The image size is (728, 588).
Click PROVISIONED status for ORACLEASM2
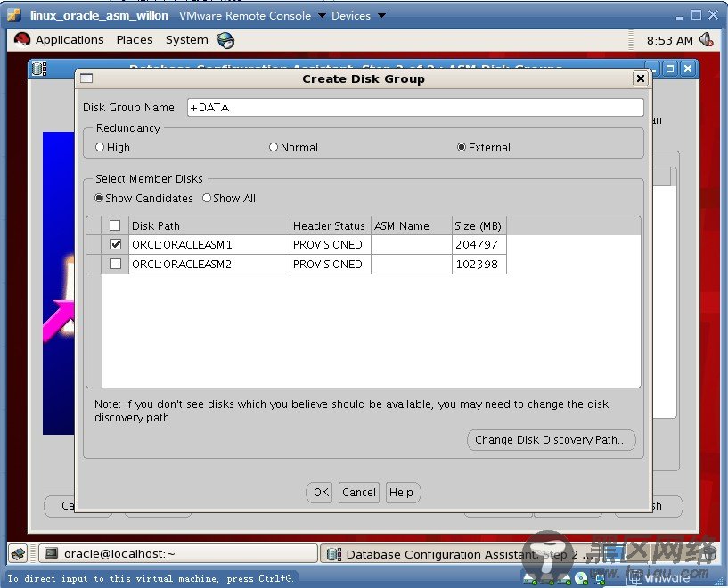[330, 264]
